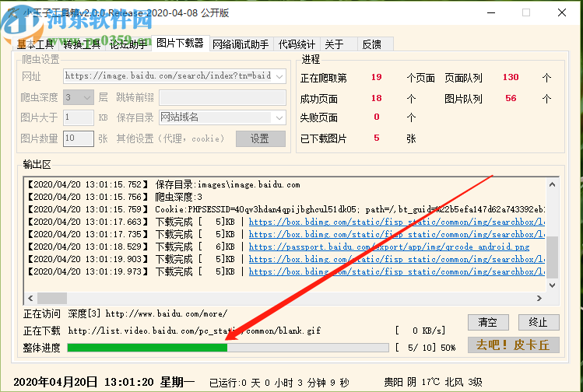Open the 基本工具 tab
The width and height of the screenshot is (583, 392).
point(36,44)
